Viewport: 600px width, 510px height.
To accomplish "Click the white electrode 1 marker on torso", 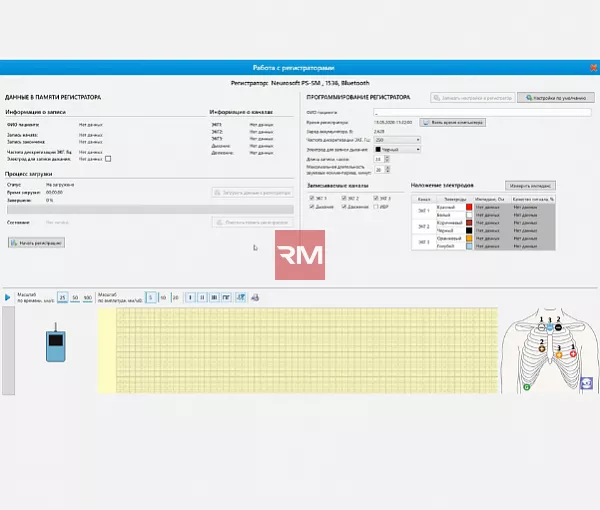I will pyautogui.click(x=541, y=328).
